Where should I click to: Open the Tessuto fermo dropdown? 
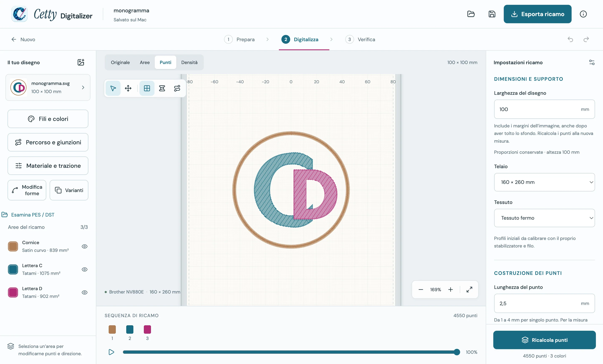tap(544, 218)
